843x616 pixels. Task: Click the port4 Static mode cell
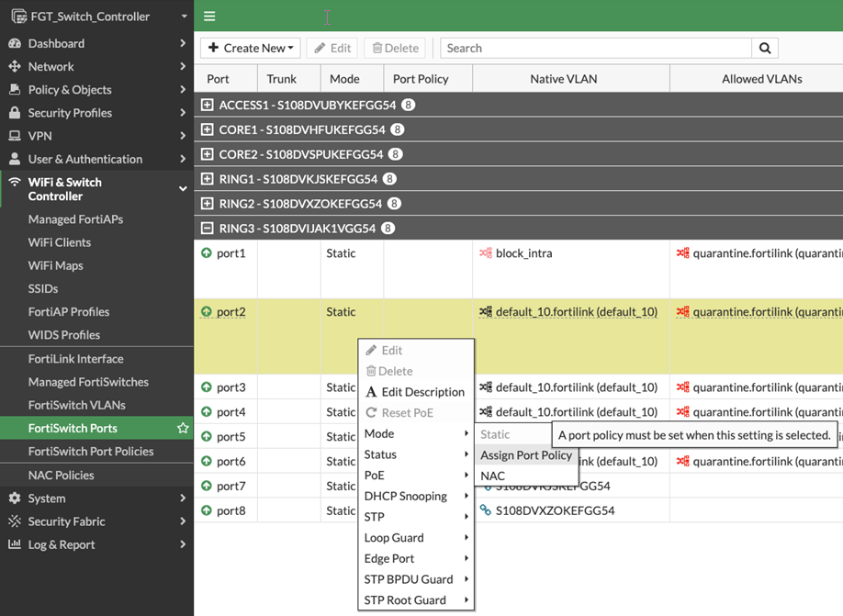point(341,412)
